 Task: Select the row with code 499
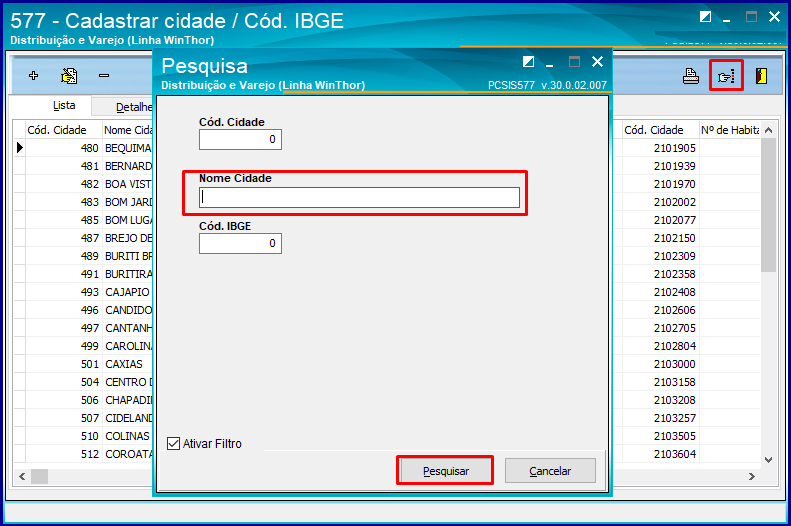[x=84, y=346]
